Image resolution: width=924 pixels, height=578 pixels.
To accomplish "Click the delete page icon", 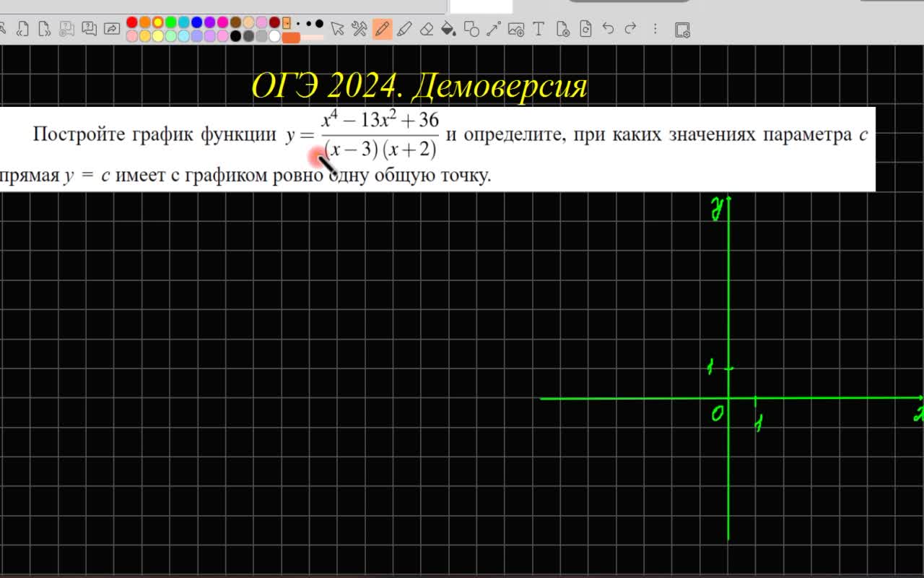I will pyautogui.click(x=564, y=29).
